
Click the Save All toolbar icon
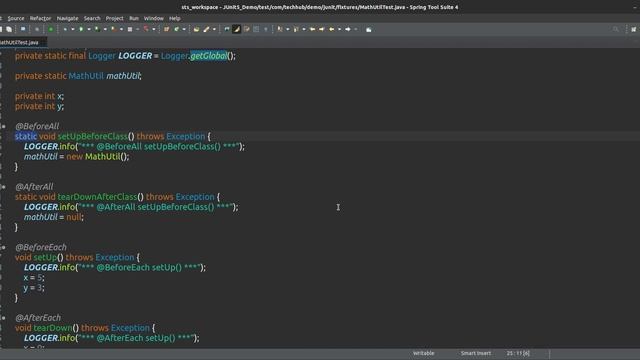9,29
